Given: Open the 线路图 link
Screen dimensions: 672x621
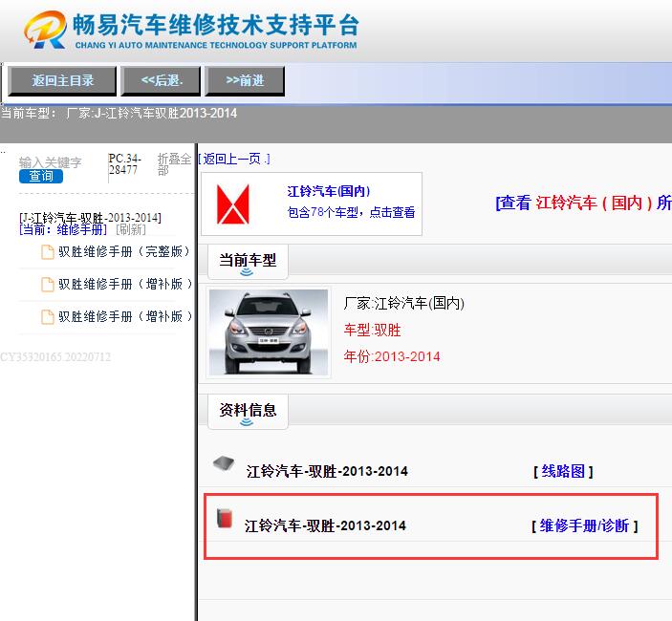Looking at the screenshot, I should pyautogui.click(x=563, y=472).
